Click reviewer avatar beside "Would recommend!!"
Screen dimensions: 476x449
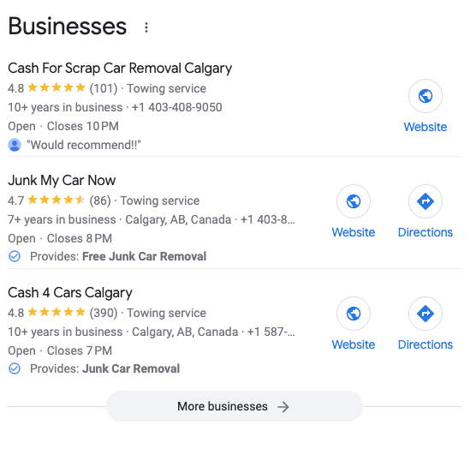coord(15,145)
